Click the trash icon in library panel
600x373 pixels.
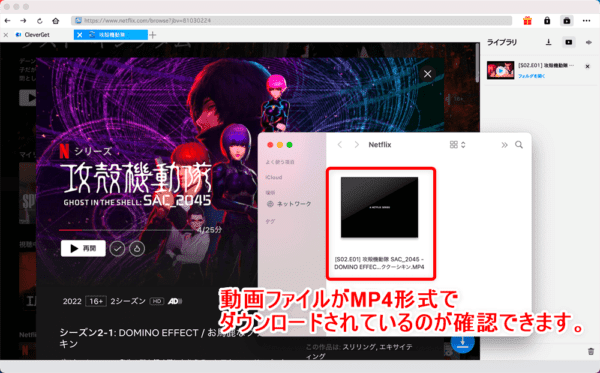[591, 351]
